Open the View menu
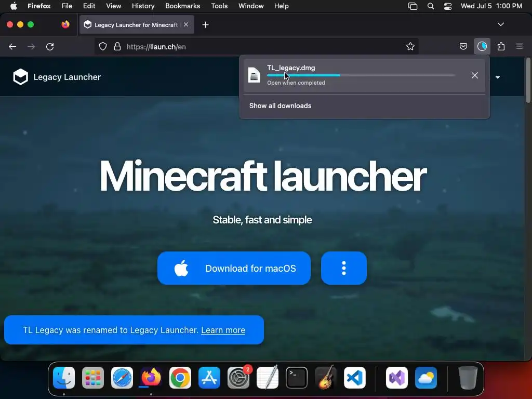This screenshot has height=399, width=532. tap(113, 6)
